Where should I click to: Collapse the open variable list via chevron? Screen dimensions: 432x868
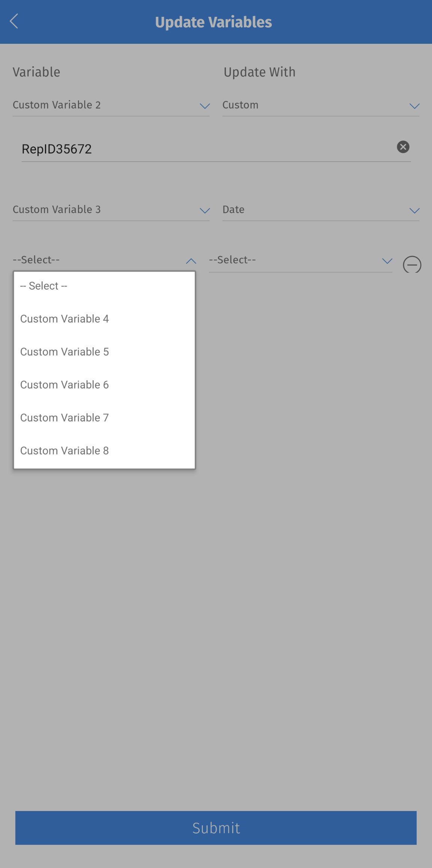click(x=191, y=261)
